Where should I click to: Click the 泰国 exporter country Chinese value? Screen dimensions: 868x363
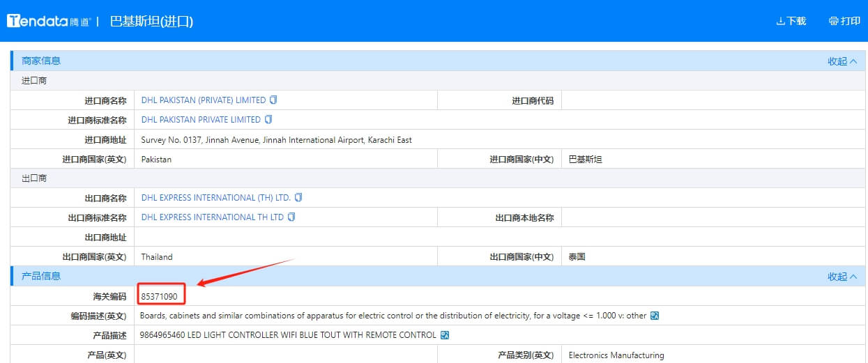point(577,257)
